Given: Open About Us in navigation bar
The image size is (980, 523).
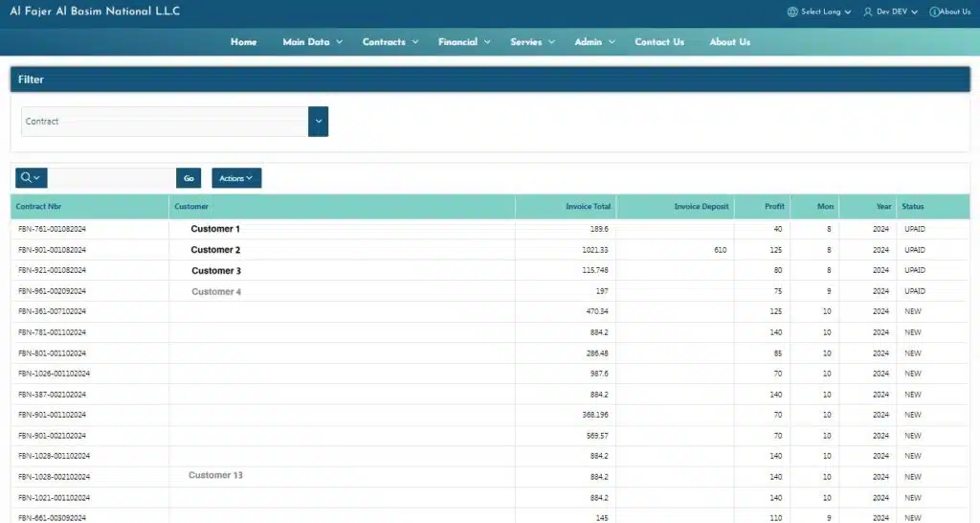Looking at the screenshot, I should [730, 42].
